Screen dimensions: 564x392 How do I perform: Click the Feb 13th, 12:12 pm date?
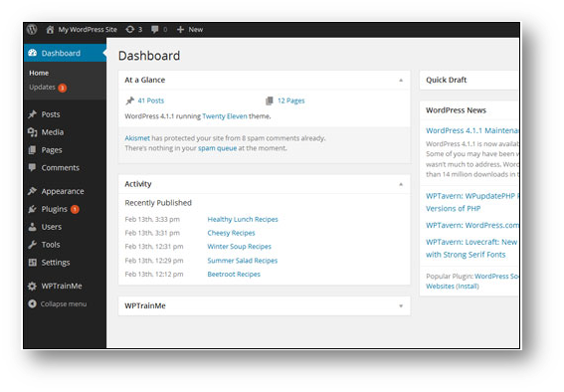coord(154,274)
